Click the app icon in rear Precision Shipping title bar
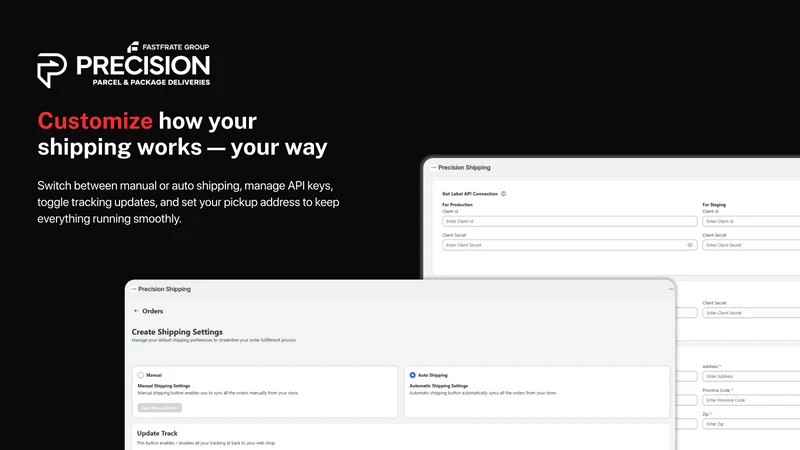Screen dimensions: 800x450 [434, 167]
